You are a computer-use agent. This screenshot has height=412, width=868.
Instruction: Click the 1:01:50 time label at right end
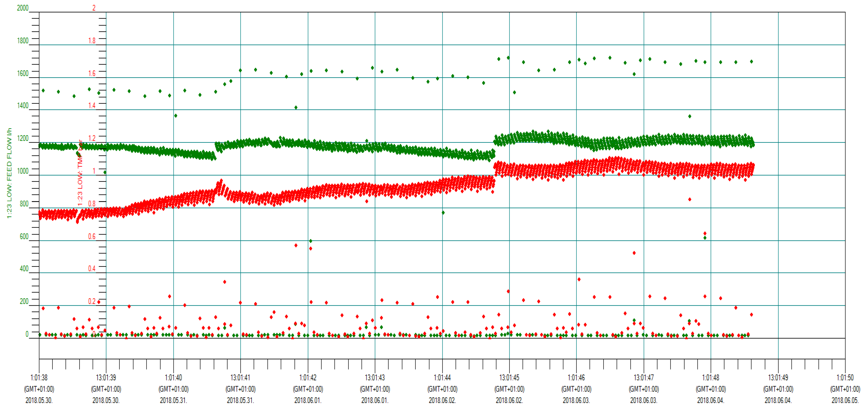pos(845,378)
